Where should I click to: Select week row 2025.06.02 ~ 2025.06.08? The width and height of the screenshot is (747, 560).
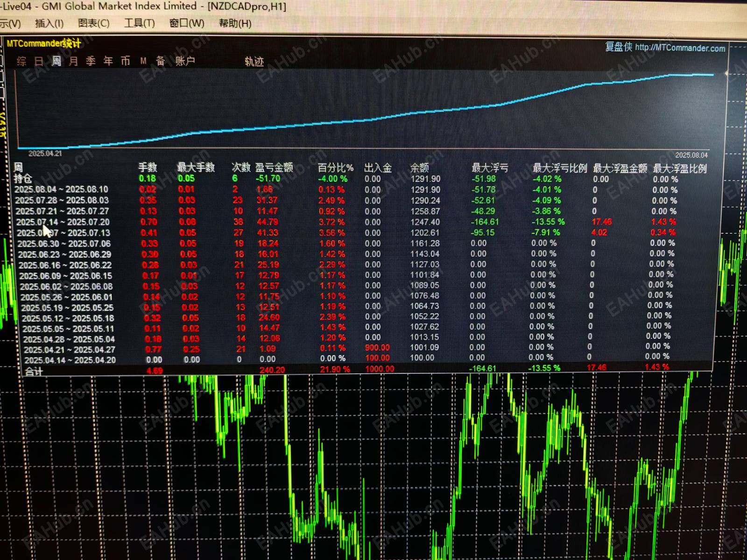tap(66, 287)
